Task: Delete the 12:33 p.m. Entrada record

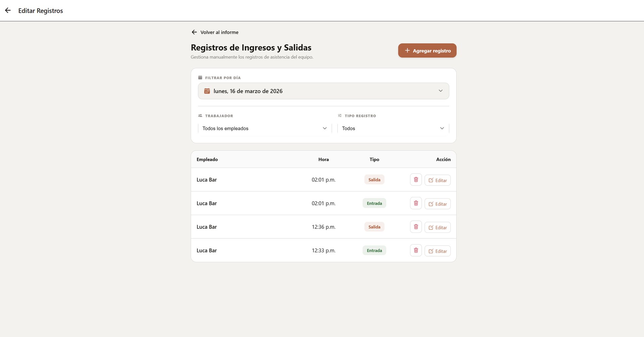Action: click(416, 250)
